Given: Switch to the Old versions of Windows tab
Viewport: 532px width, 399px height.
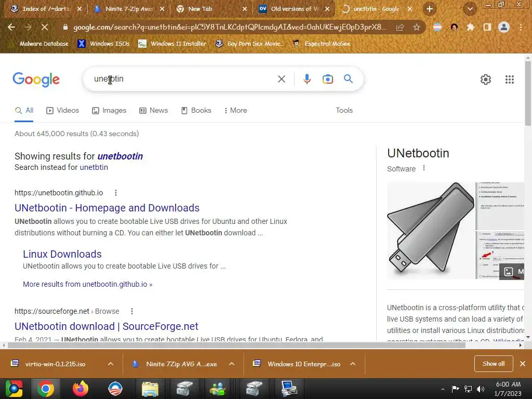Looking at the screenshot, I should 294,9.
